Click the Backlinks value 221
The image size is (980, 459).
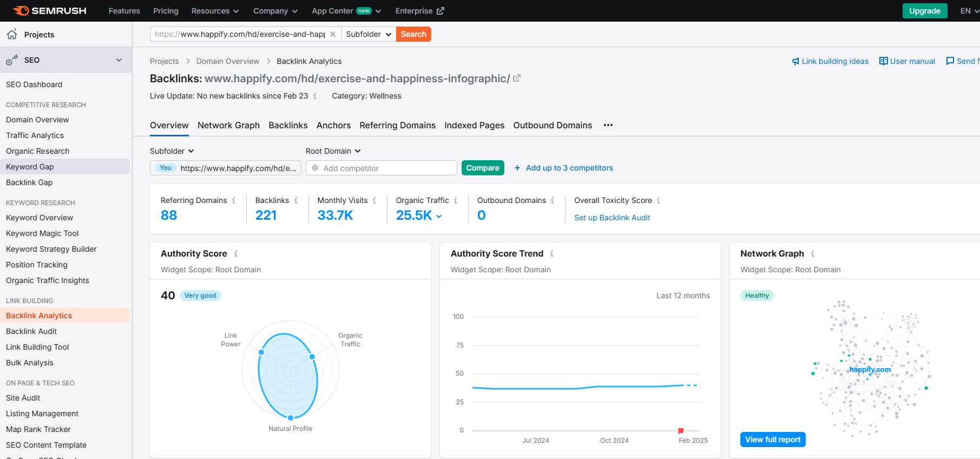click(266, 215)
